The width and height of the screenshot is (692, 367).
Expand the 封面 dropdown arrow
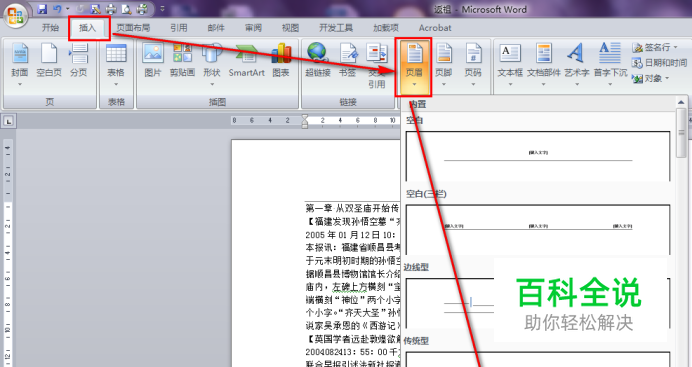[x=19, y=84]
